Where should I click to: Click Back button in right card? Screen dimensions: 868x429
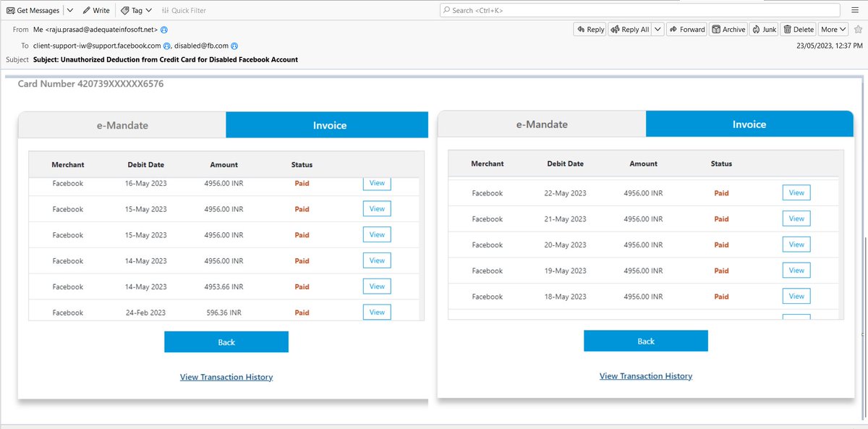tap(646, 341)
